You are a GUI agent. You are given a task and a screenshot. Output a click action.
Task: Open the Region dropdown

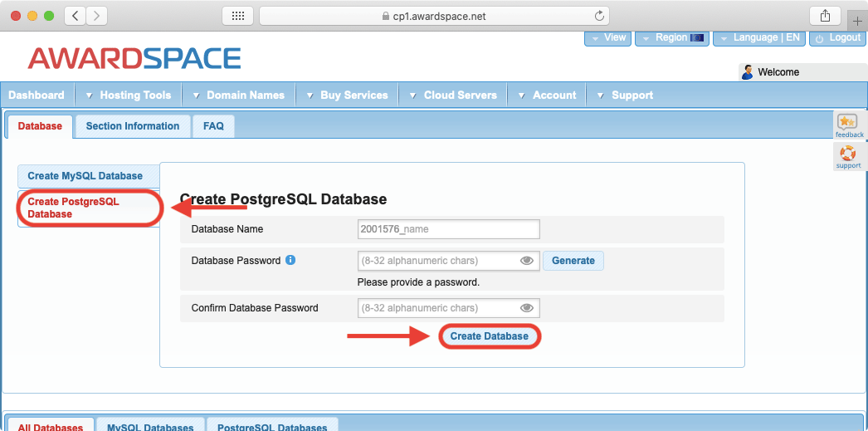tap(671, 38)
